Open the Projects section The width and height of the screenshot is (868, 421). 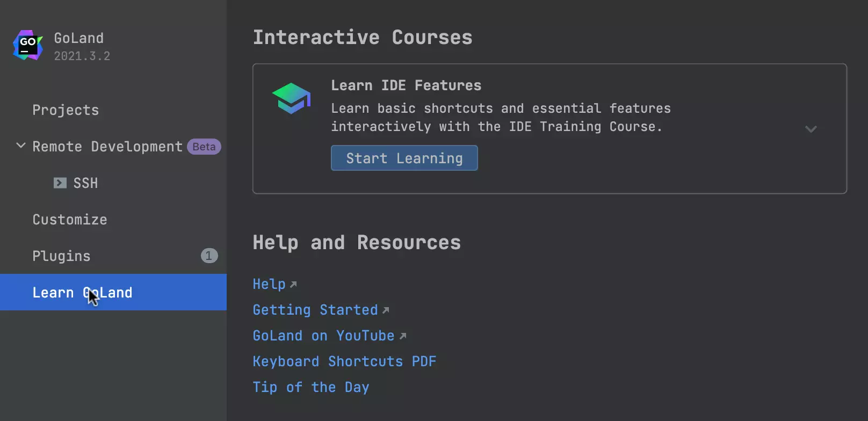[x=66, y=110]
